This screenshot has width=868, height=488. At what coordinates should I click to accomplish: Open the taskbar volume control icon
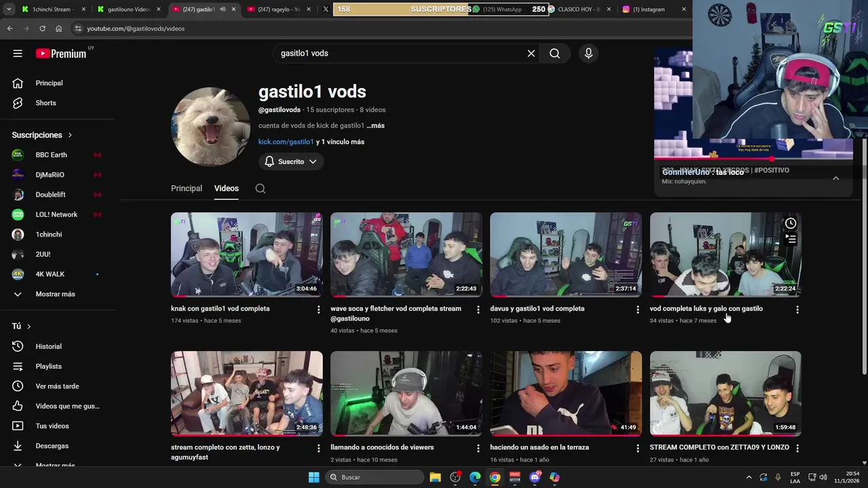pos(823,477)
